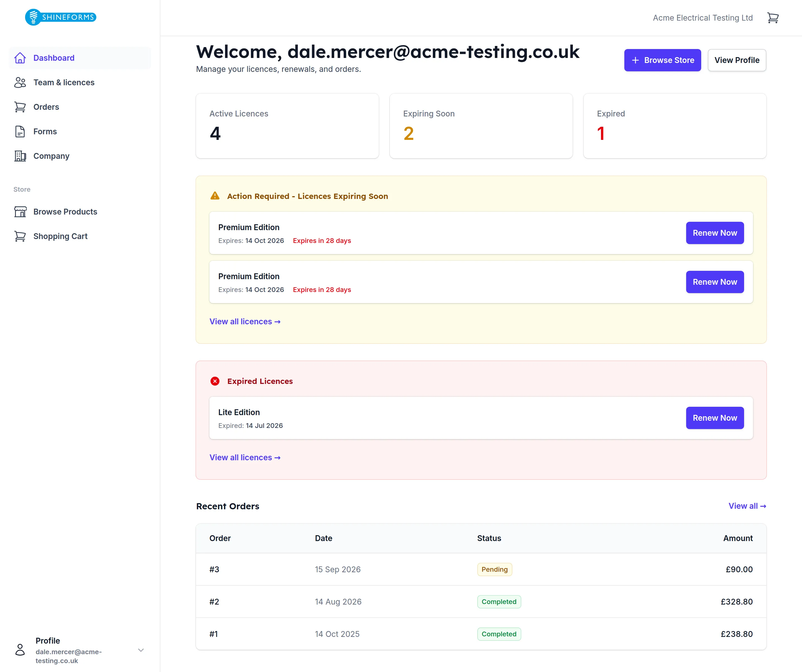Select the Expiring Soon card
802x672 pixels.
481,126
